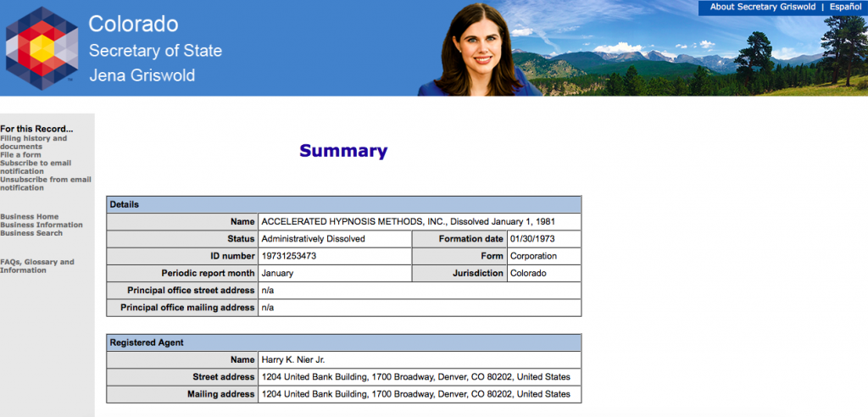868x417 pixels.
Task: Click Jena Griswold's portrait photo
Action: (478, 50)
